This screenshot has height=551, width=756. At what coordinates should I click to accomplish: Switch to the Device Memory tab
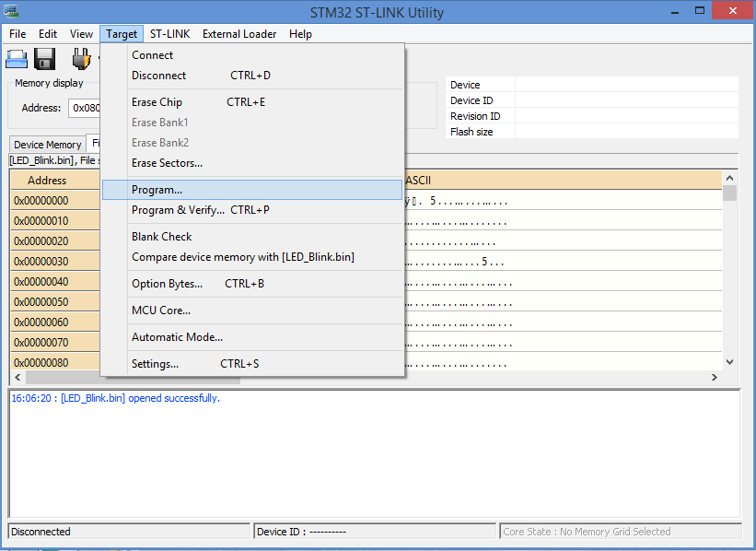pyautogui.click(x=47, y=145)
